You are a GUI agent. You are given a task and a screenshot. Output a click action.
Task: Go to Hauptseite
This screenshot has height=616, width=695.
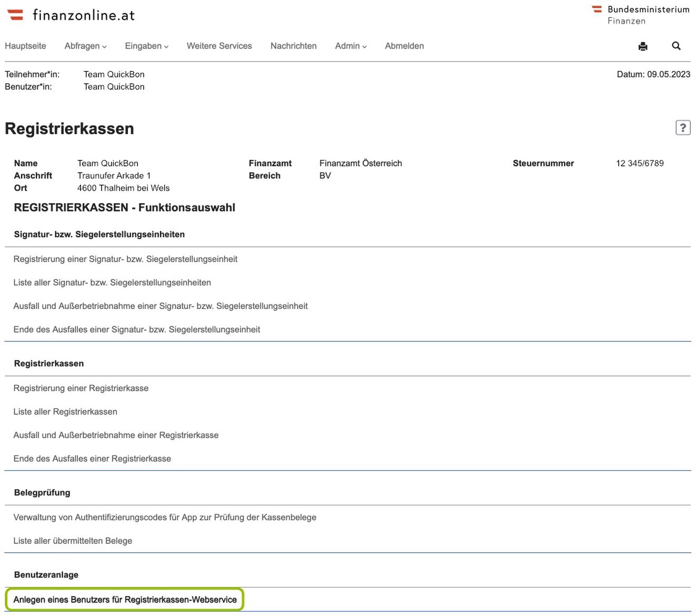[25, 46]
